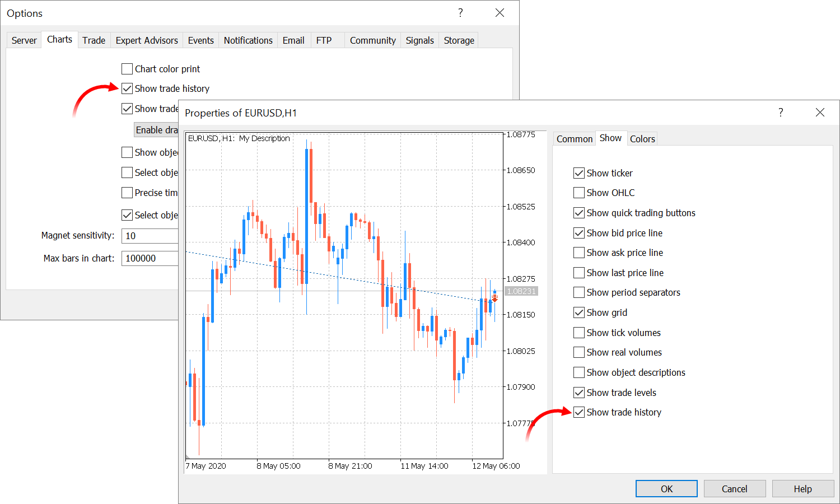Click the help question mark on Properties dialog
Image resolution: width=840 pixels, height=504 pixels.
point(781,113)
